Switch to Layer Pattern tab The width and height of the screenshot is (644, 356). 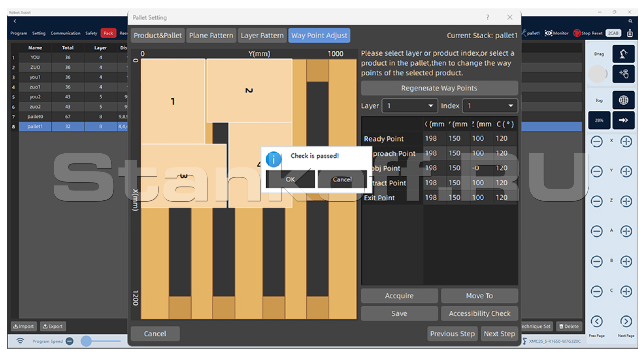coord(262,35)
